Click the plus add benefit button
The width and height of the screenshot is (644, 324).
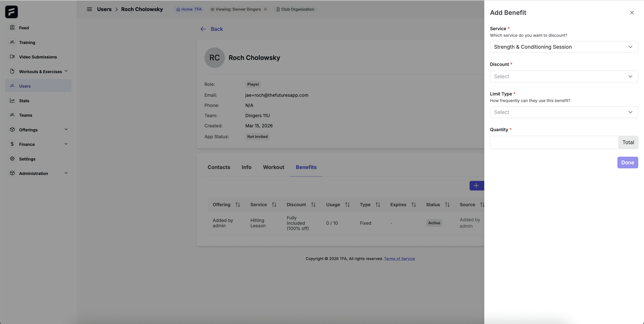tap(476, 186)
